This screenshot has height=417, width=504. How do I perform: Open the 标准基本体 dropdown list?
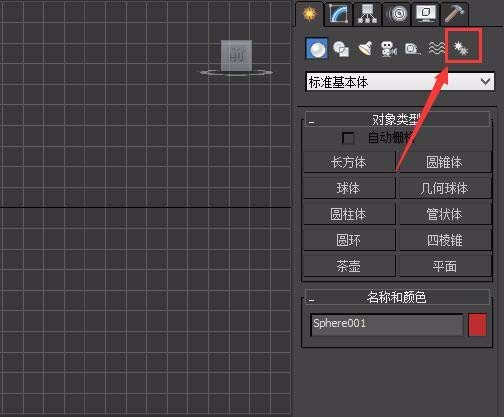tap(399, 82)
